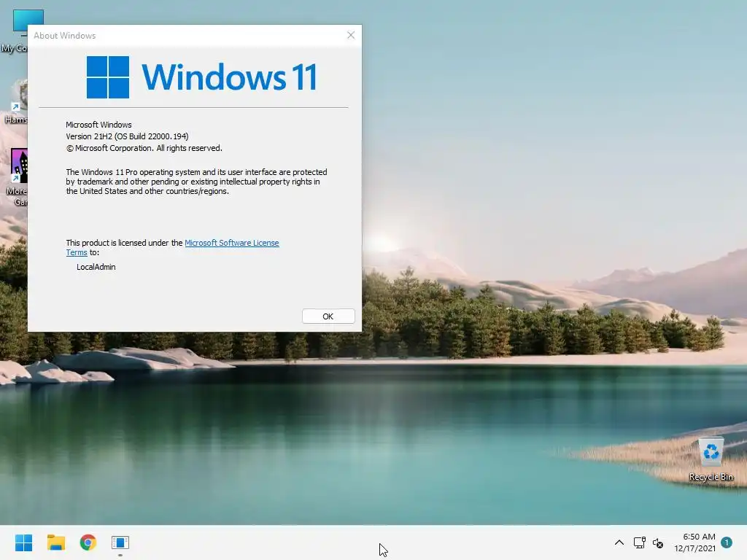Click OK in About Windows dialog
The width and height of the screenshot is (747, 560).
pos(328,316)
